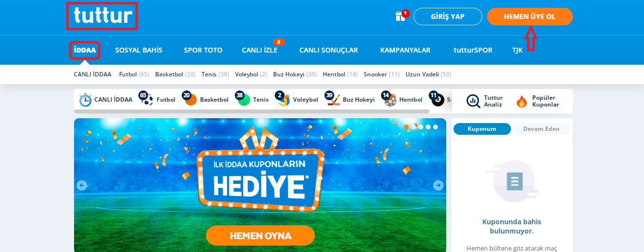644x252 pixels.
Task: Click the CANLI İDDAA stopwatch icon
Action: [x=85, y=99]
